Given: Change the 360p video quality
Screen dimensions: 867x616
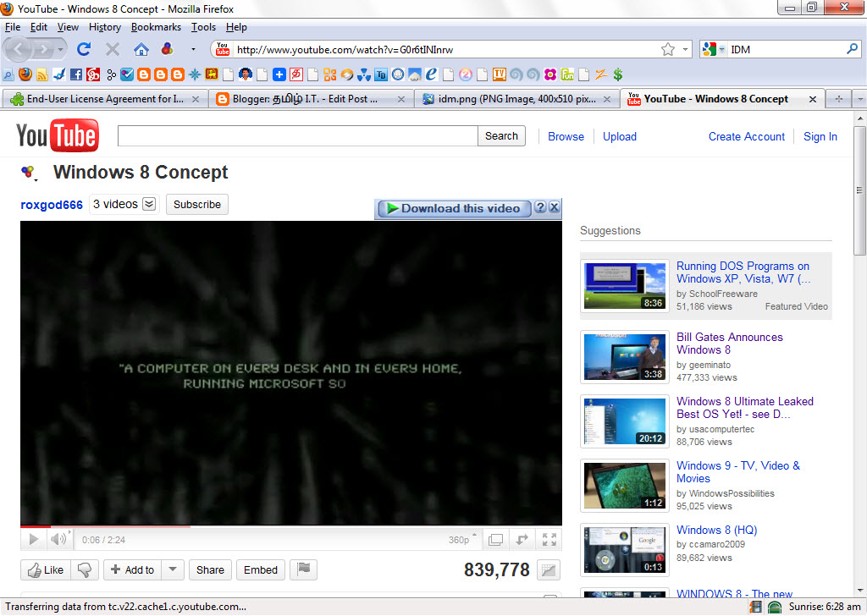Looking at the screenshot, I should (462, 540).
